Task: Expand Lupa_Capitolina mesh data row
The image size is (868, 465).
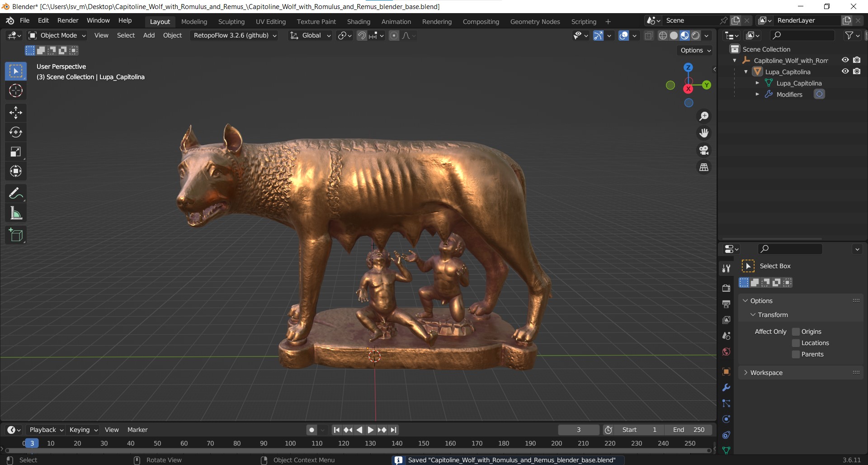Action: click(x=757, y=83)
